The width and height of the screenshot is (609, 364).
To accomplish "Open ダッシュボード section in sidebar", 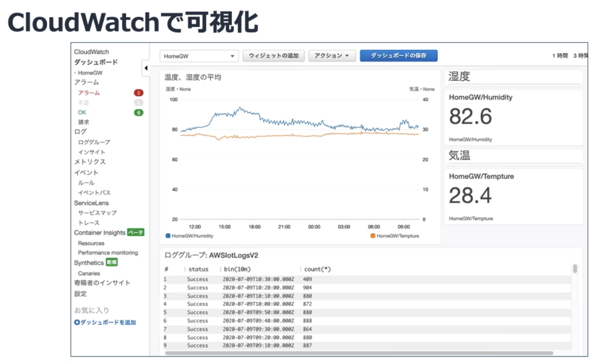I will 96,62.
